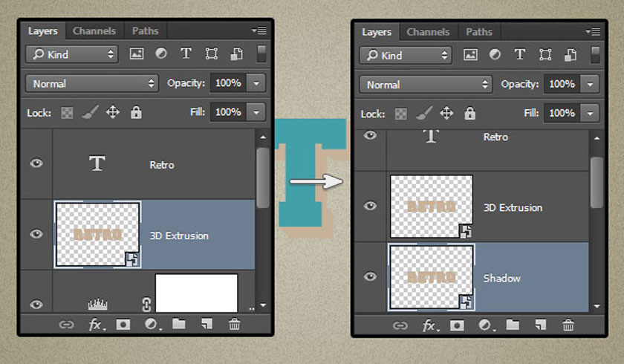Hide 3D Extrusion layer in left panel
The width and height of the screenshot is (624, 364).
tap(36, 234)
